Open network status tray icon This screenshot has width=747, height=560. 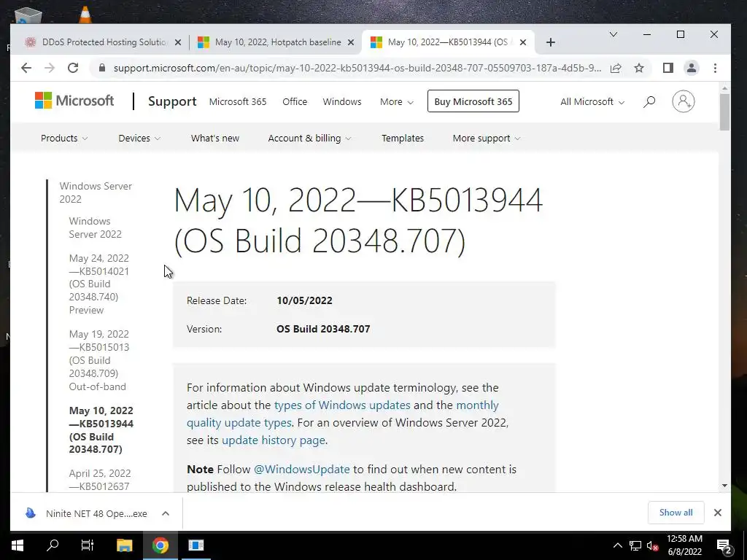click(635, 545)
